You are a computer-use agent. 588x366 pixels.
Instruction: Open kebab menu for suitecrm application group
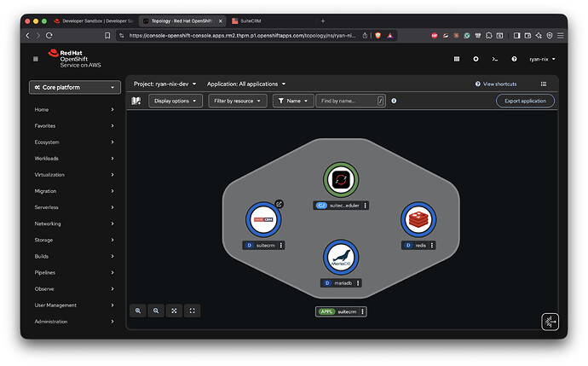tap(363, 312)
